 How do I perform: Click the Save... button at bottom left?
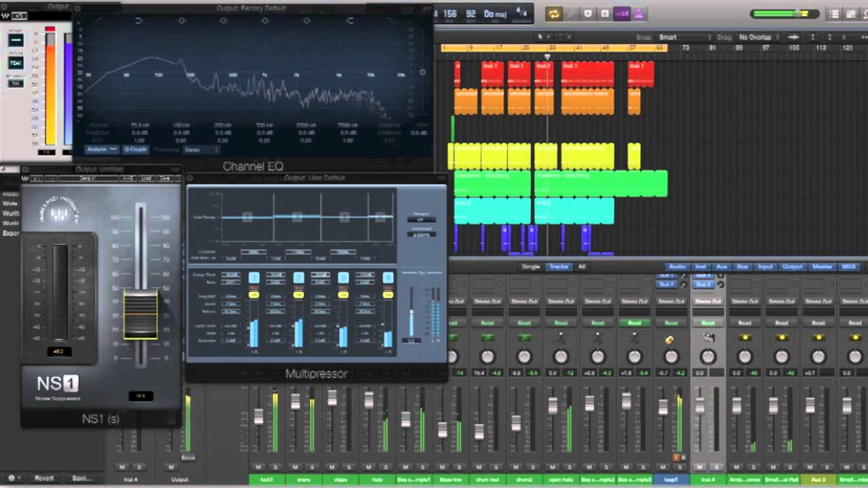[82, 479]
